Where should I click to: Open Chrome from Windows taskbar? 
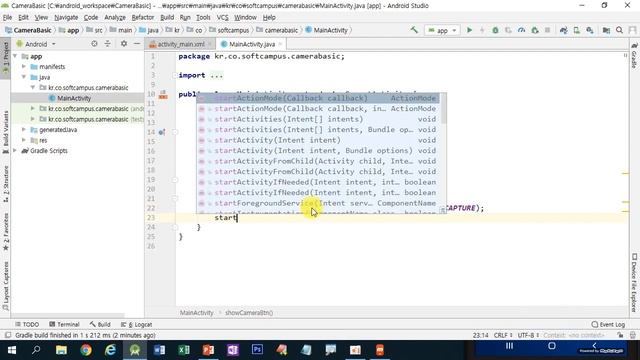click(86, 350)
